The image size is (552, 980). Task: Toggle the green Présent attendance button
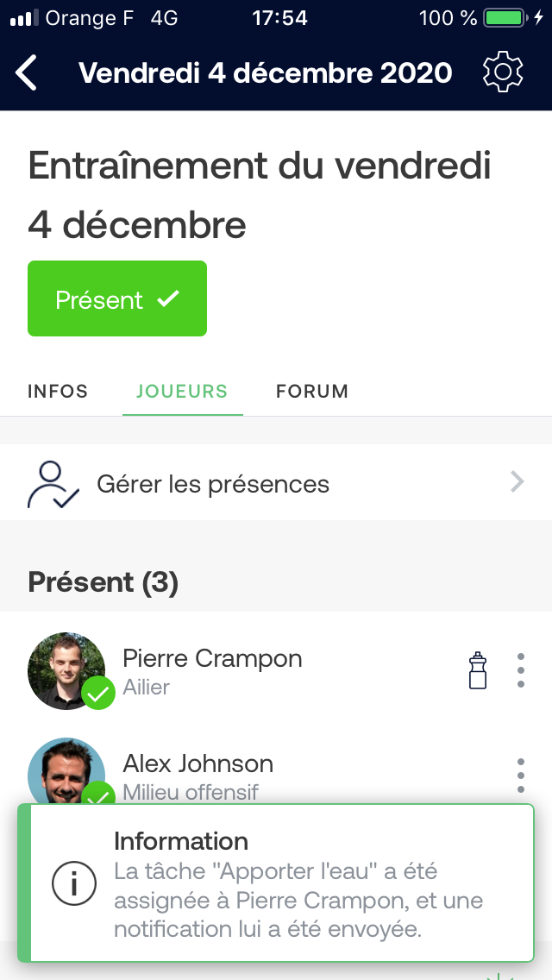(117, 298)
